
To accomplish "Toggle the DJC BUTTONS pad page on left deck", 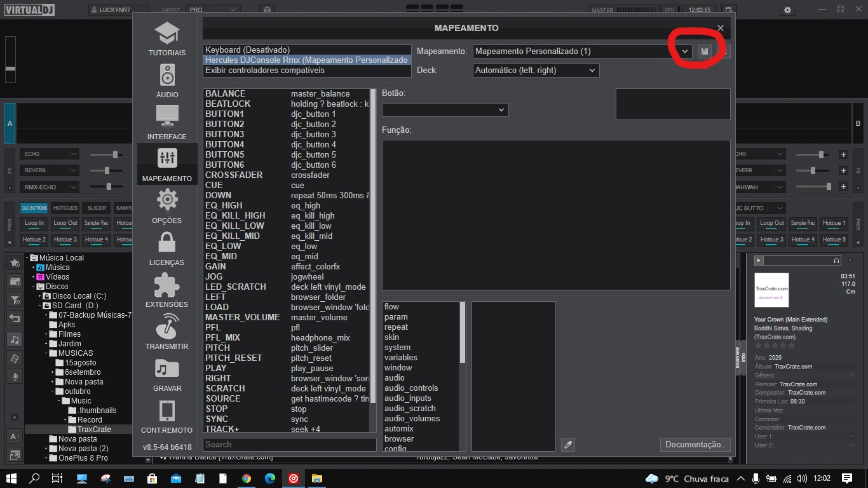I will pos(34,208).
